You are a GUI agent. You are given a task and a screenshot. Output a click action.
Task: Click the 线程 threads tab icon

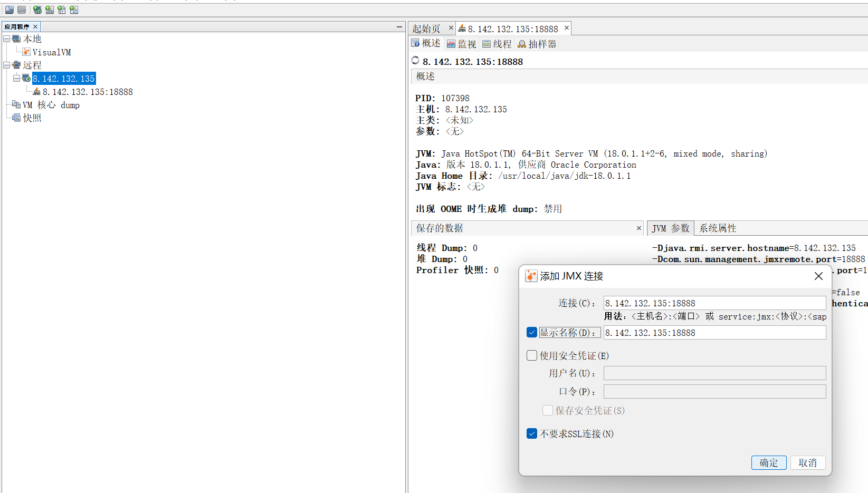487,44
